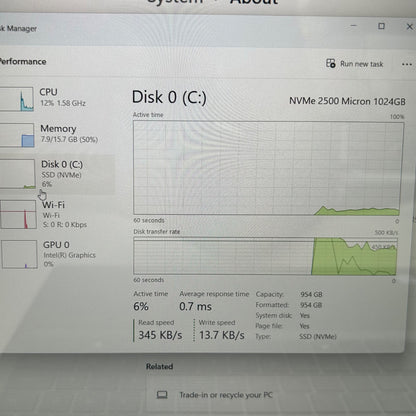Select the Wi-Fi throughput mini graph

pyautogui.click(x=18, y=214)
